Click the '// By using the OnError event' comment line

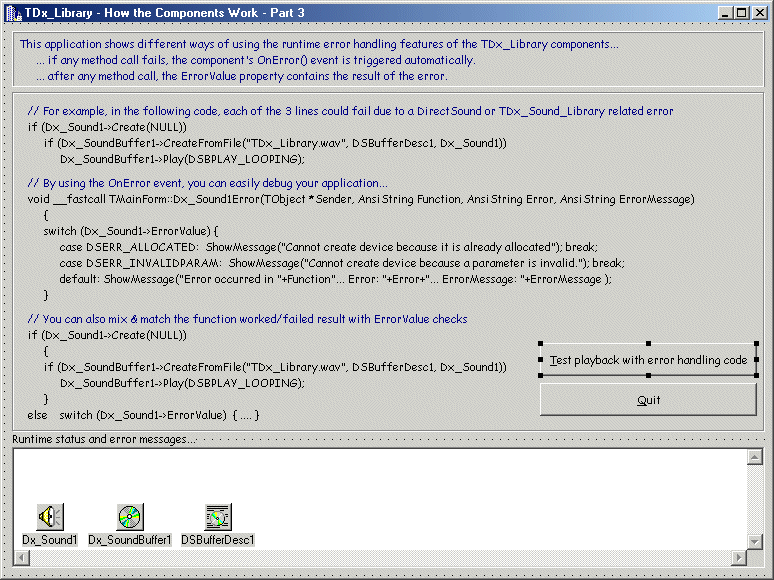207,183
